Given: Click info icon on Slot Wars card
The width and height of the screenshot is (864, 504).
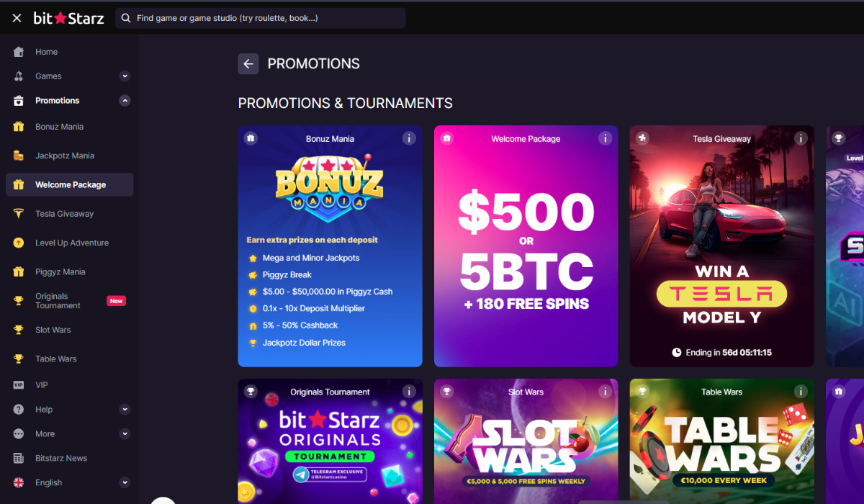Looking at the screenshot, I should tap(605, 392).
